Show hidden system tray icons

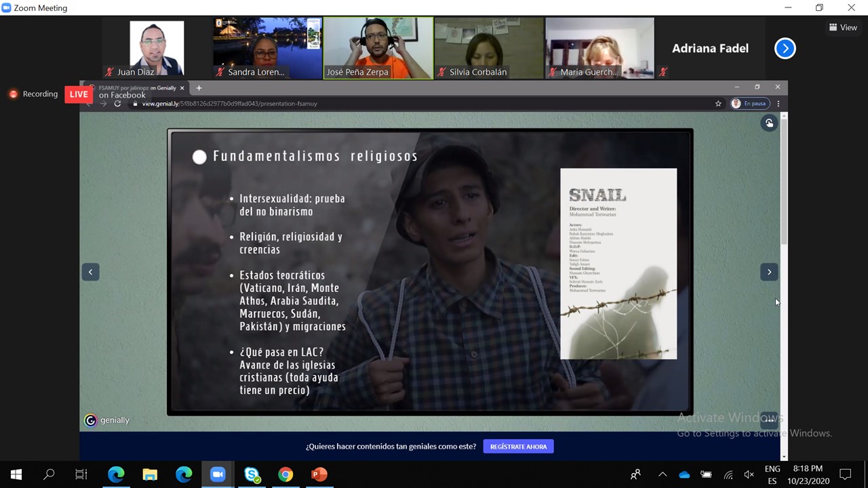(x=663, y=474)
